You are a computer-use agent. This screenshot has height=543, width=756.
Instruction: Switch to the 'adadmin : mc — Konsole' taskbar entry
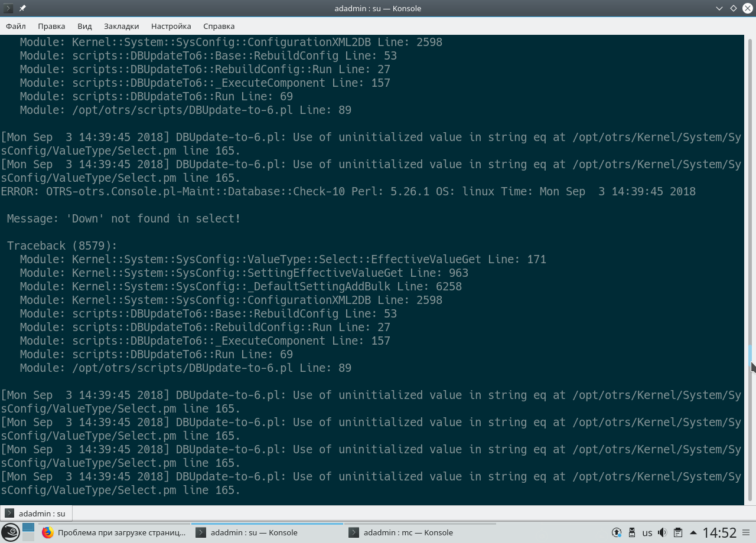coord(421,532)
